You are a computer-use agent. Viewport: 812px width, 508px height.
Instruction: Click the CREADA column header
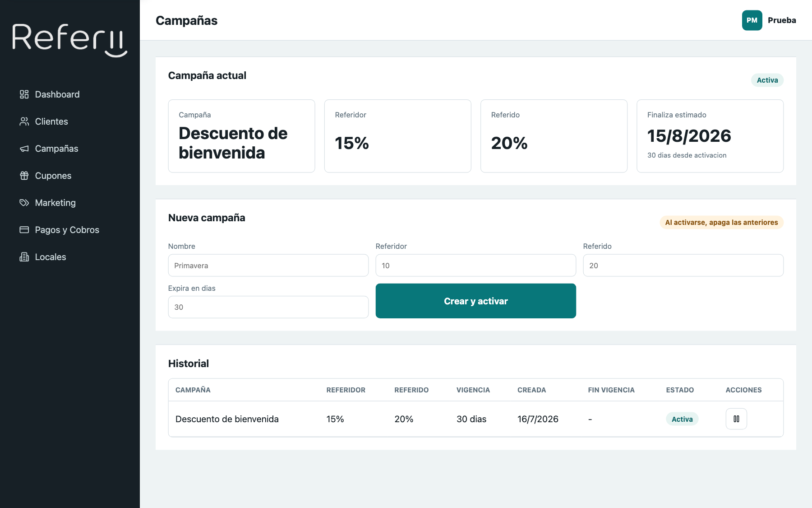[531, 390]
